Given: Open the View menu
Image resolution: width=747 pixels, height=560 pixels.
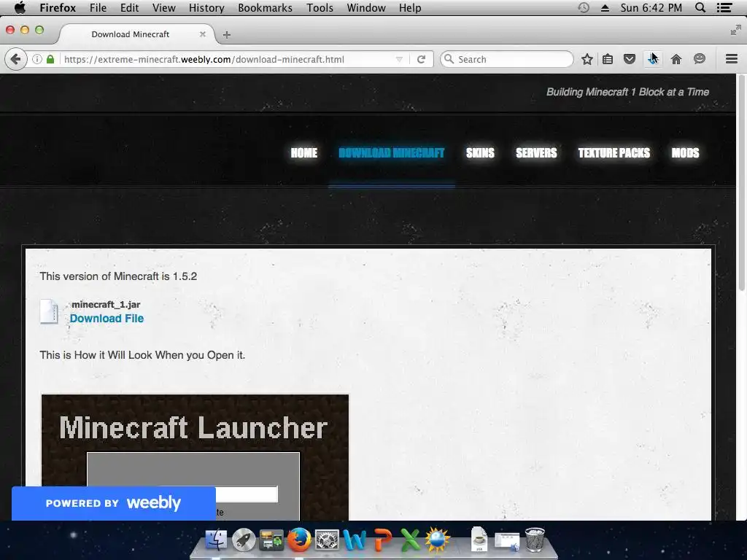Looking at the screenshot, I should (164, 8).
